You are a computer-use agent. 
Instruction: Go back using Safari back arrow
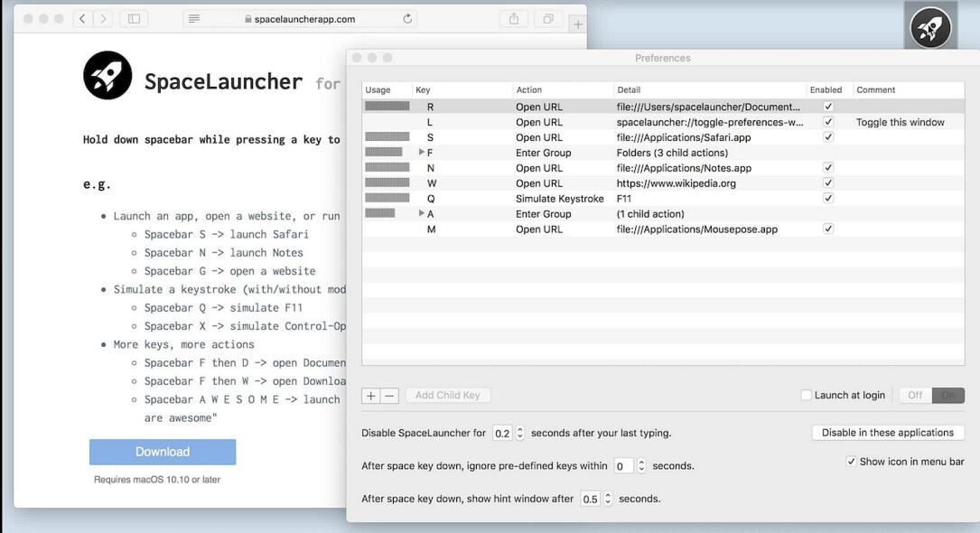click(x=82, y=18)
